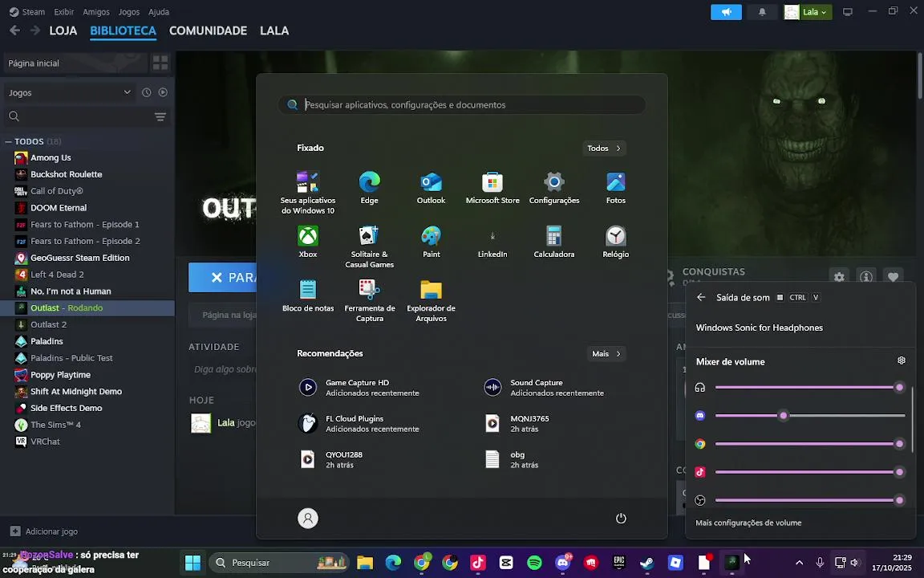Open Epic Games Launcher from the taskbar

(x=618, y=563)
